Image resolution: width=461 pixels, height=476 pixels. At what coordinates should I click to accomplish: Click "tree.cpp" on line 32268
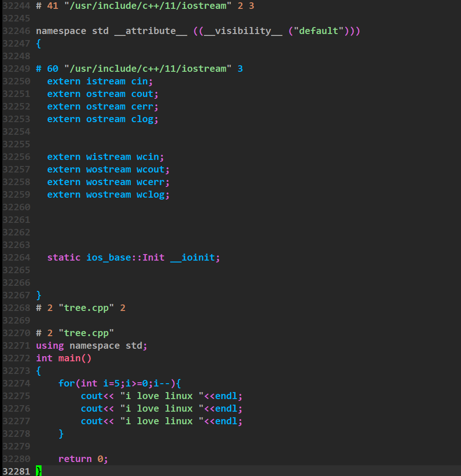[86, 308]
